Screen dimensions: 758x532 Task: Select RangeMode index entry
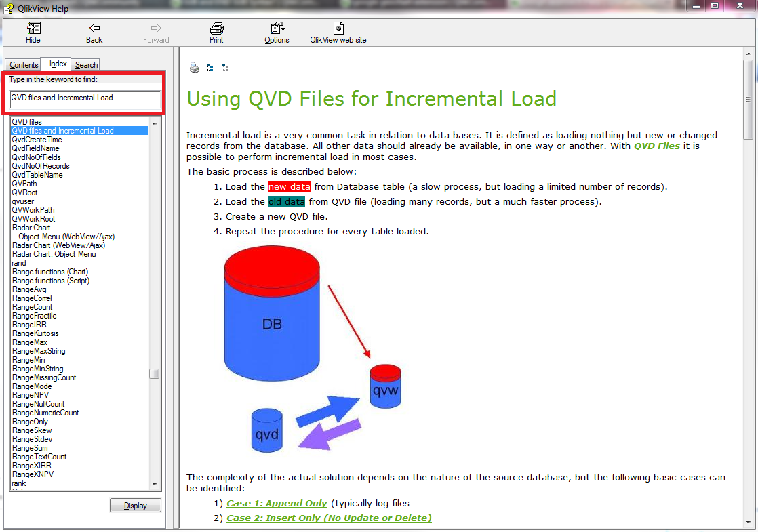click(x=32, y=386)
